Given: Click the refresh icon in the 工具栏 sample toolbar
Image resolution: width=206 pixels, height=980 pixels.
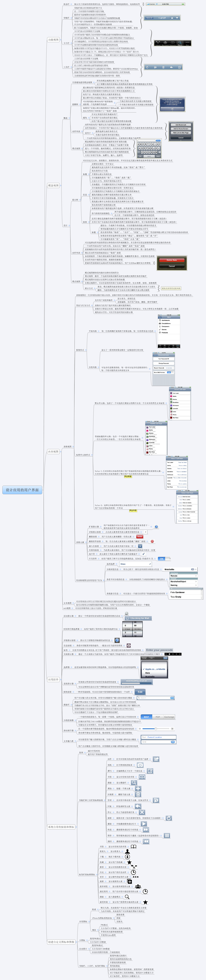Looking at the screenshot, I should click(x=147, y=67).
